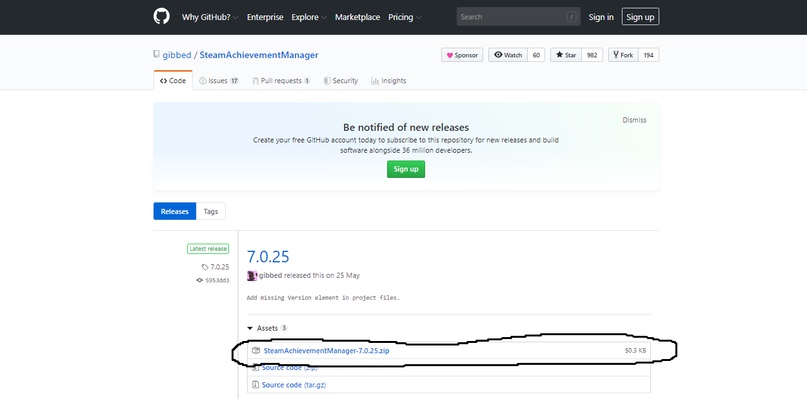Sponsor the repository with heart button
Image resolution: width=807 pixels, height=399 pixels.
pyautogui.click(x=462, y=55)
